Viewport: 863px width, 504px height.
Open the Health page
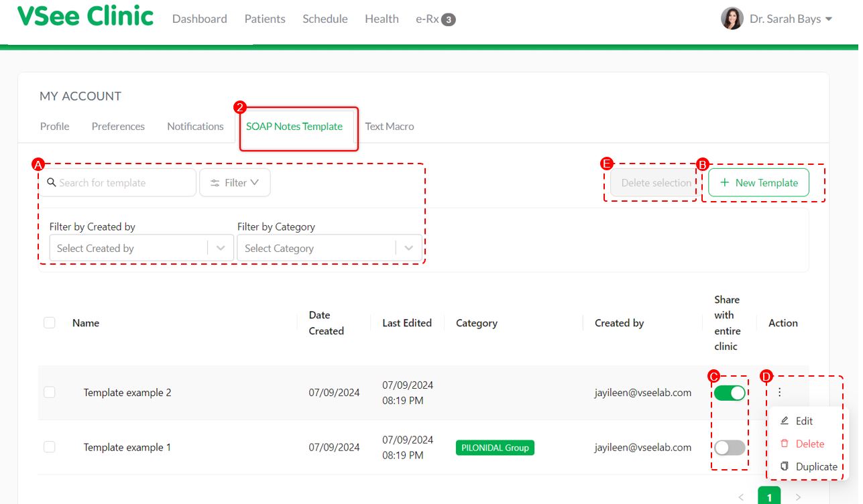click(x=382, y=19)
